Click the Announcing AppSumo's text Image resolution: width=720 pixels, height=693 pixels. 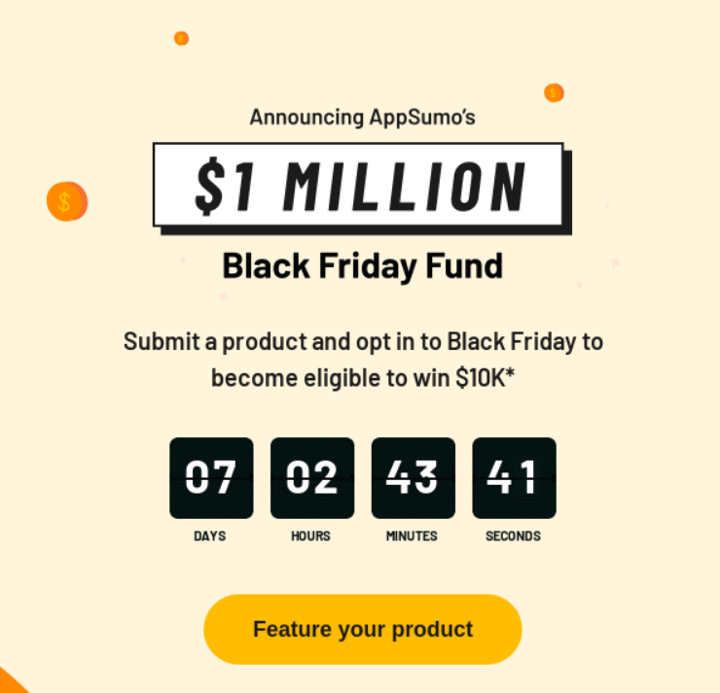[x=362, y=117]
